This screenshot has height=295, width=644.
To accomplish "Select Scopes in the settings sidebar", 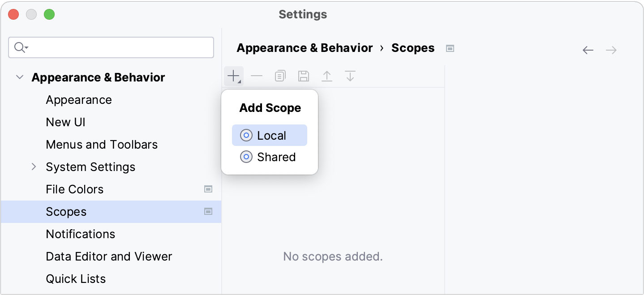I will tap(66, 211).
